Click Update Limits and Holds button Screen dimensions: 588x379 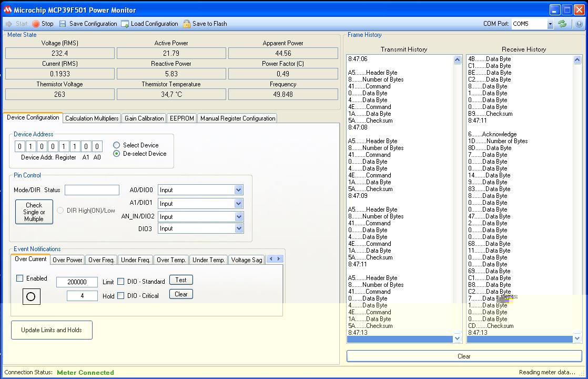point(52,330)
